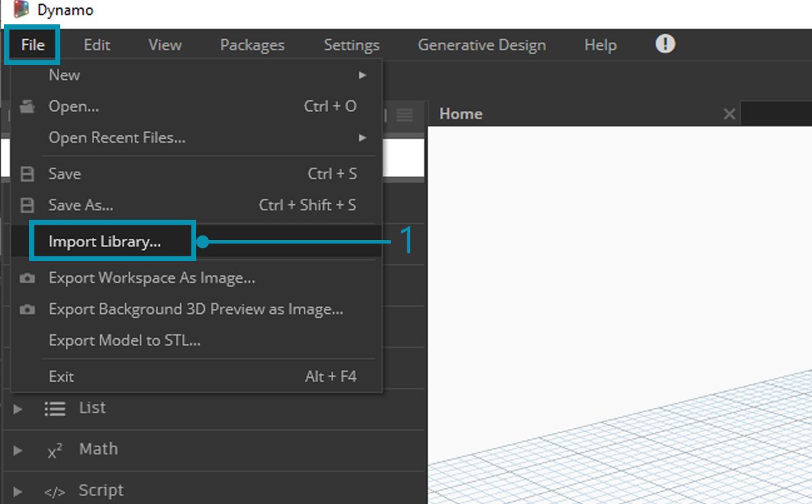Expand the Script category arrow
Viewport: 812px width, 504px height.
[18, 492]
